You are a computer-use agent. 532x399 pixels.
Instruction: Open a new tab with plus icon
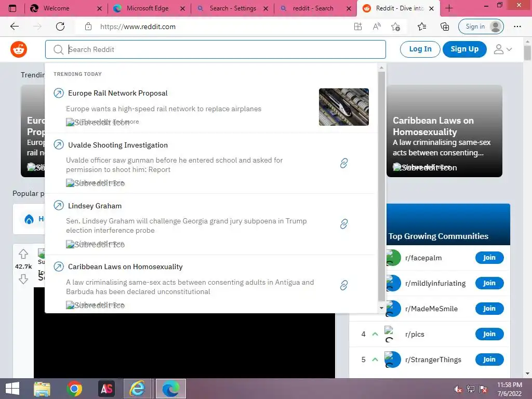(449, 8)
